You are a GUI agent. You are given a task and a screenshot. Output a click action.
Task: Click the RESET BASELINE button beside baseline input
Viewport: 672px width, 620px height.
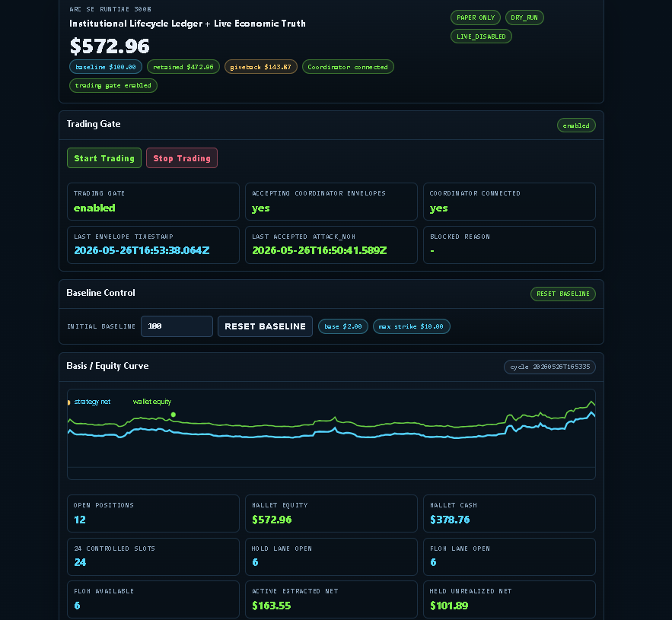[x=265, y=326]
